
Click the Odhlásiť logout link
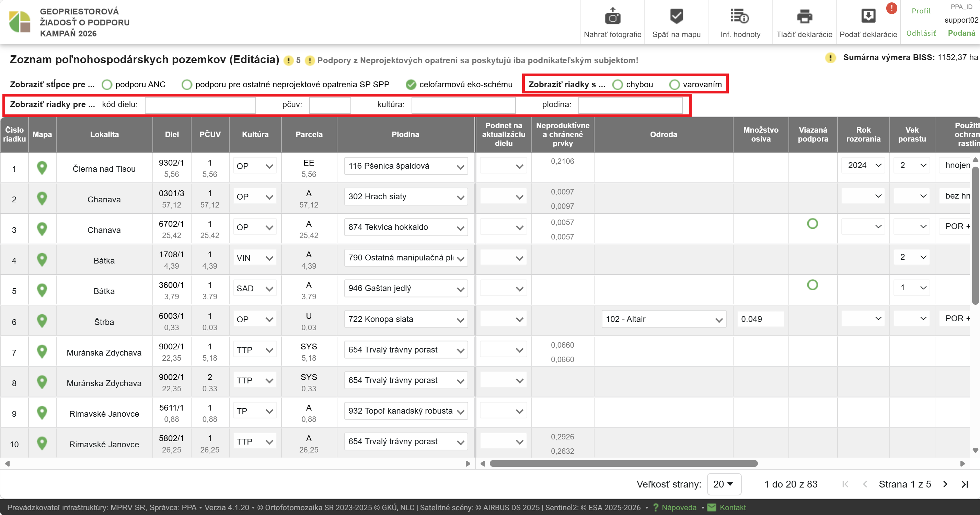(921, 33)
